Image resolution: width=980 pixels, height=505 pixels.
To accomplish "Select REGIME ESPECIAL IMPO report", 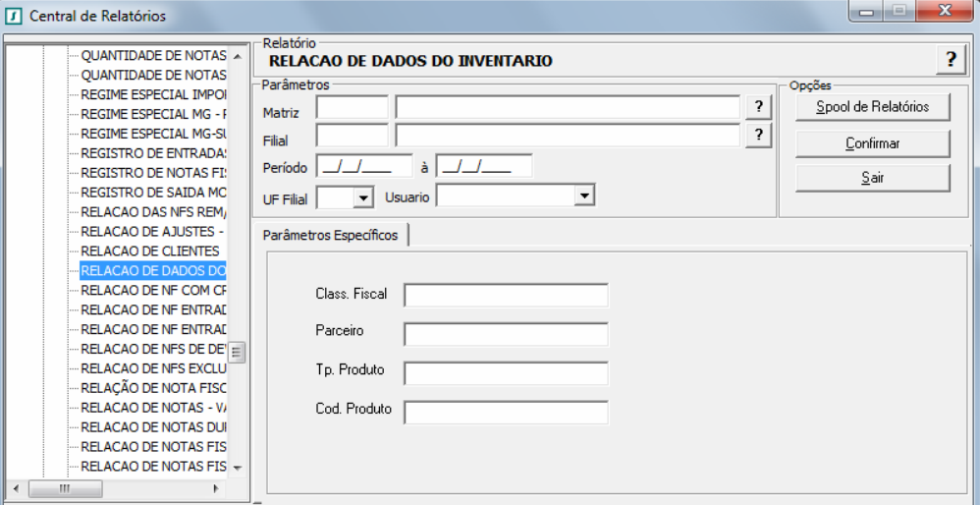I will coord(154,95).
